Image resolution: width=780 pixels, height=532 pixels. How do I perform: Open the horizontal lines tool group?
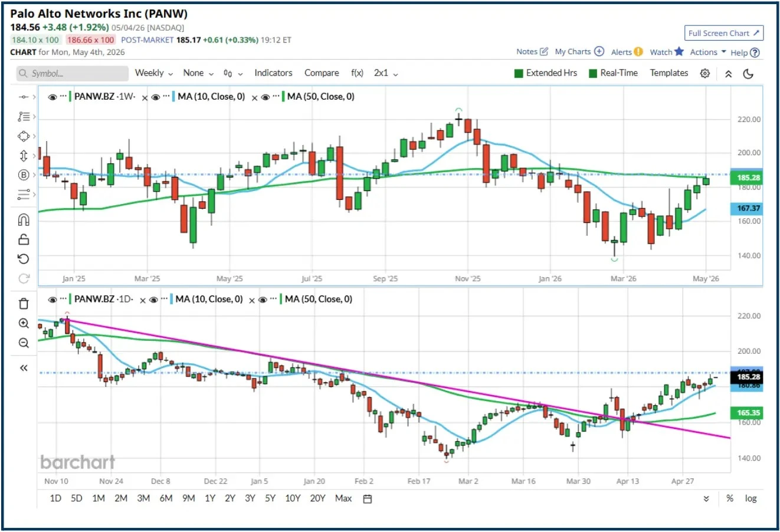(x=23, y=194)
